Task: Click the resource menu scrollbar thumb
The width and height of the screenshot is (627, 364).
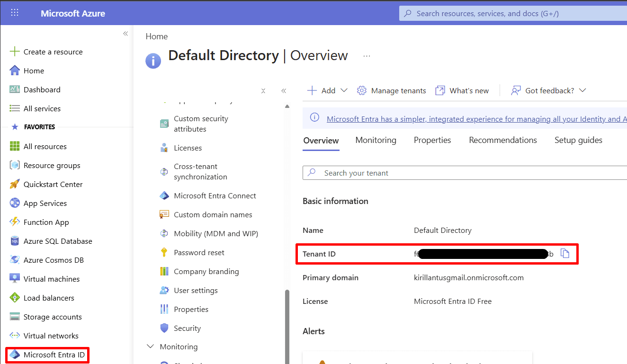Action: [287, 327]
